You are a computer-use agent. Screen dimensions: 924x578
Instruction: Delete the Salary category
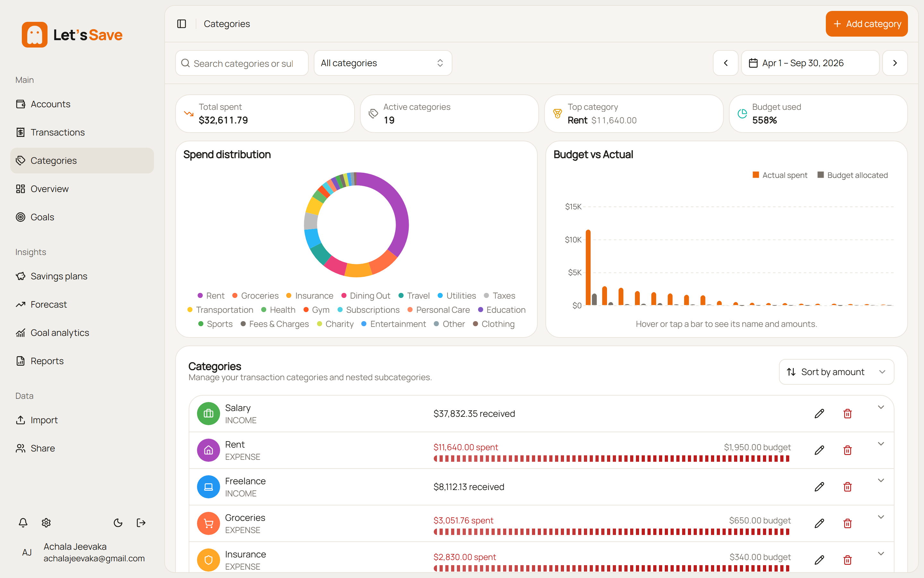[x=848, y=414]
